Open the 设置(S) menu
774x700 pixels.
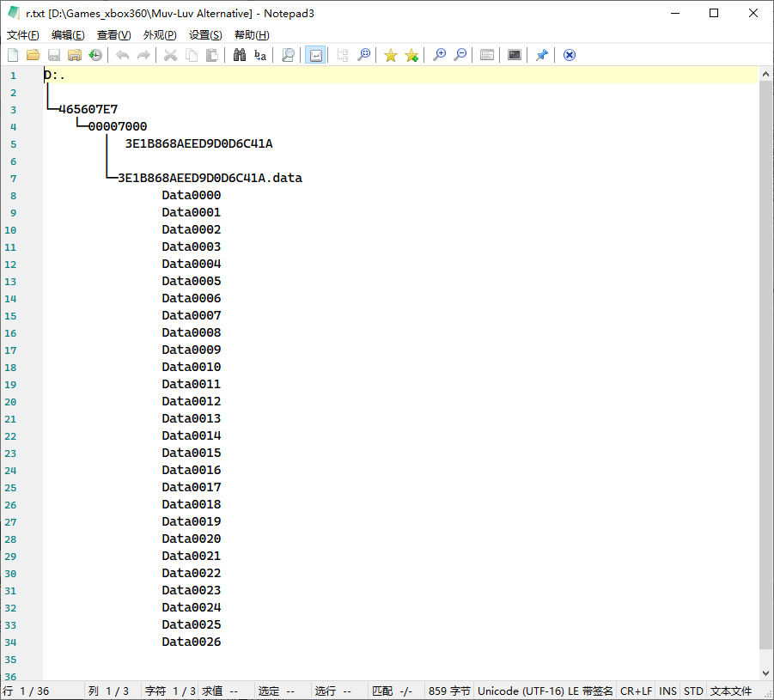[205, 35]
